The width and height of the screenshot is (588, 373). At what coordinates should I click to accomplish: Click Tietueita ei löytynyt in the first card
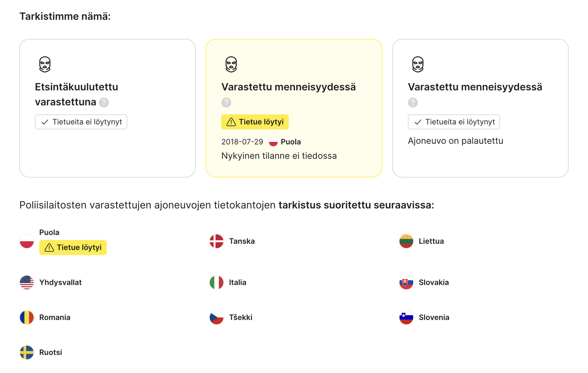point(81,122)
